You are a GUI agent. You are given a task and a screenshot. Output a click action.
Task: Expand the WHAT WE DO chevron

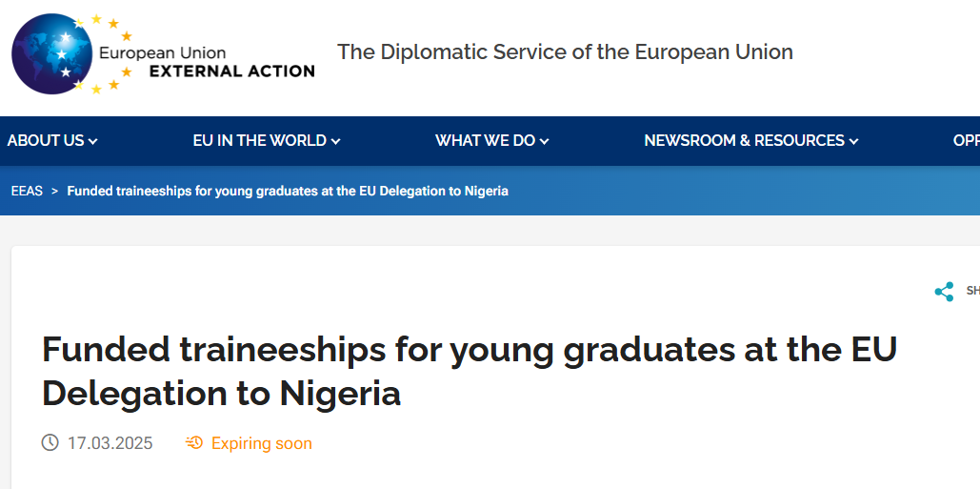[x=545, y=142]
